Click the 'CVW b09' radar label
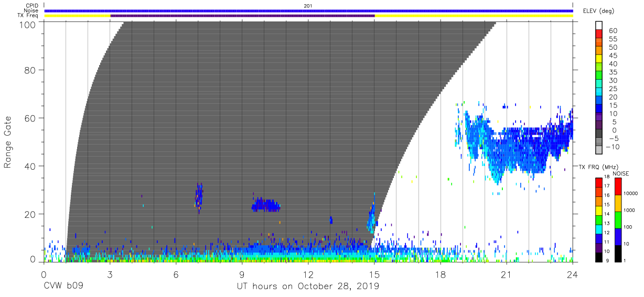The height and width of the screenshot is (297, 644). tap(63, 287)
